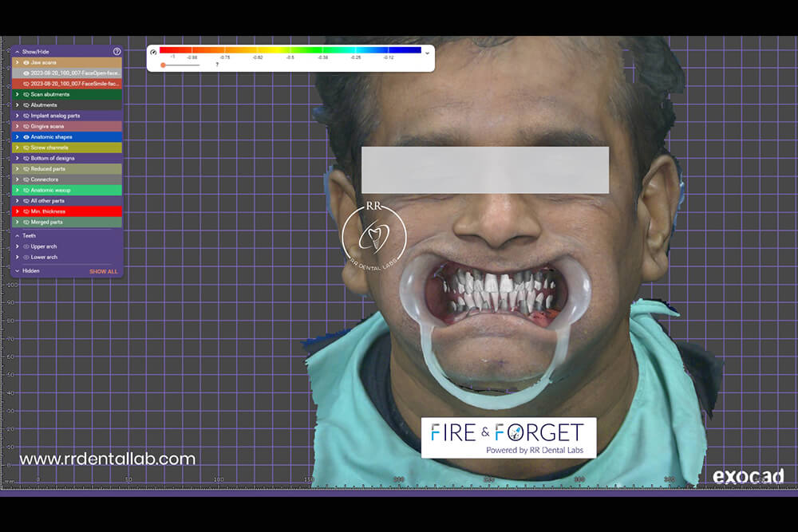The width and height of the screenshot is (798, 532).
Task: Expand the Connectors group chevron
Action: pyautogui.click(x=18, y=179)
